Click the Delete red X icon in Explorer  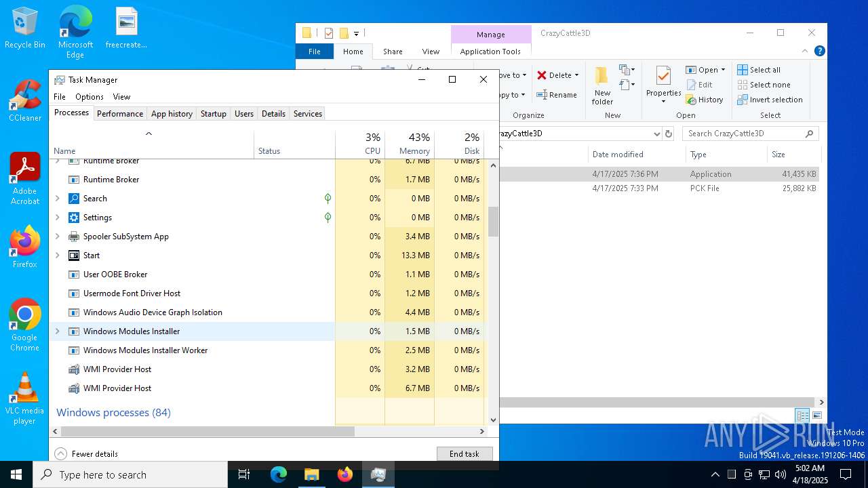coord(542,75)
